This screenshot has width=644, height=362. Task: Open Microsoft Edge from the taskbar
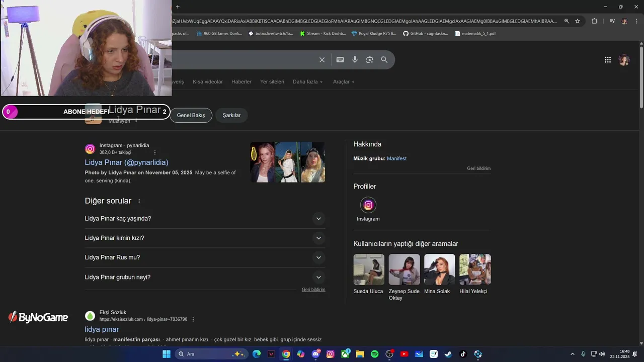pos(257,354)
